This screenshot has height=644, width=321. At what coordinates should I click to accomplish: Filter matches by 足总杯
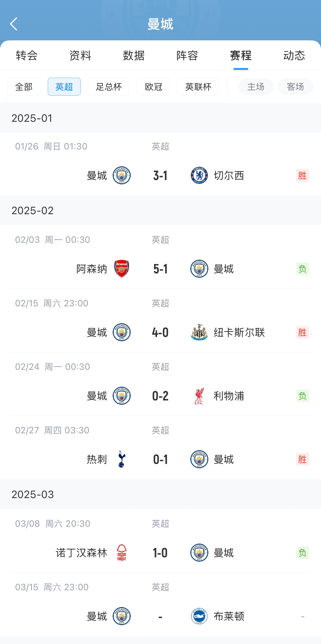tap(109, 87)
